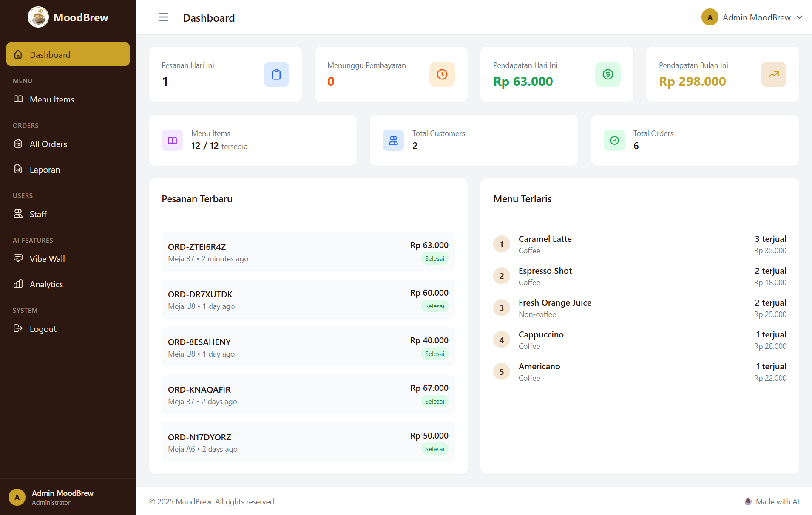The width and height of the screenshot is (812, 515).
Task: Click the Selesai status badge on ORD-DR7XUTDK
Action: [x=434, y=306]
